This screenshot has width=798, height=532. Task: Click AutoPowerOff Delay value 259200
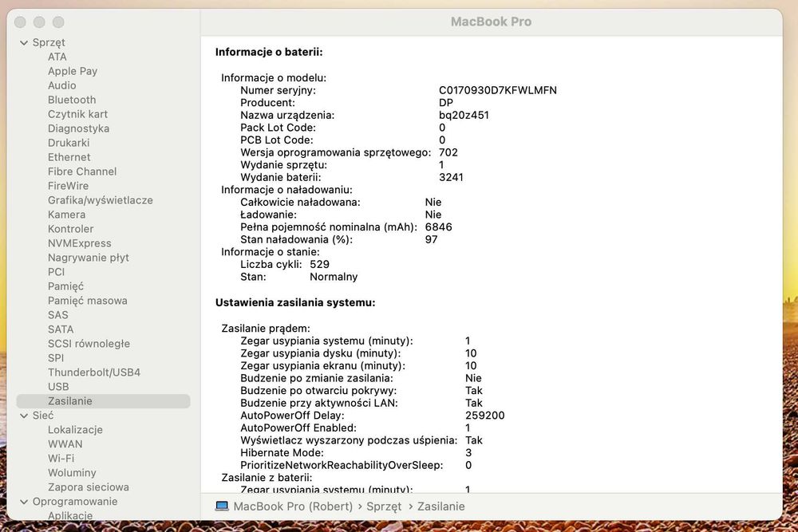click(x=485, y=416)
